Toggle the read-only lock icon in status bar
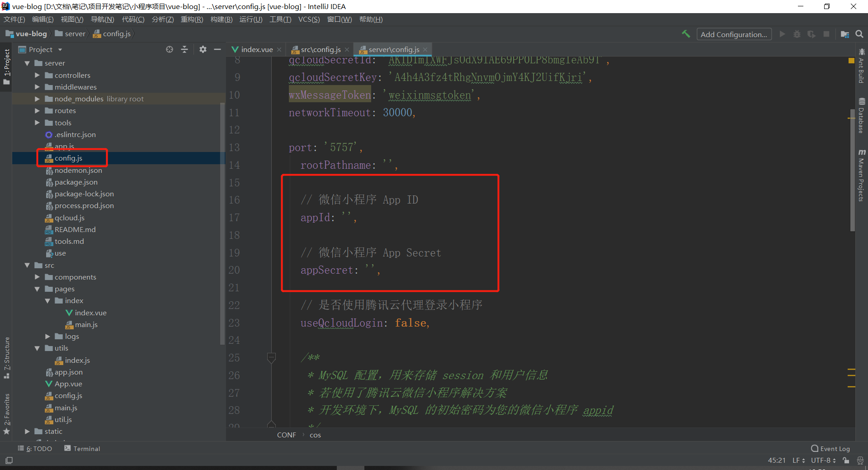 (846, 461)
